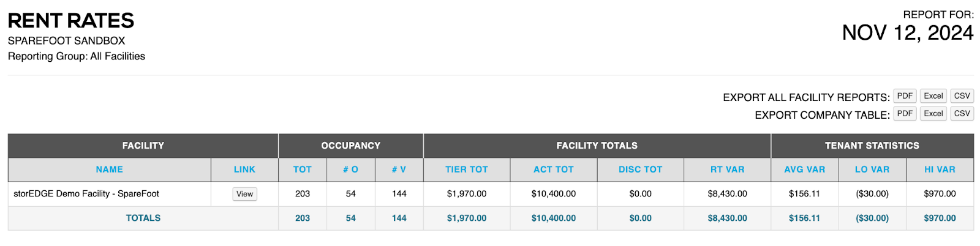Click View button for storEDGE Demo Facility
Viewport: 980px width, 246px height.
click(244, 194)
